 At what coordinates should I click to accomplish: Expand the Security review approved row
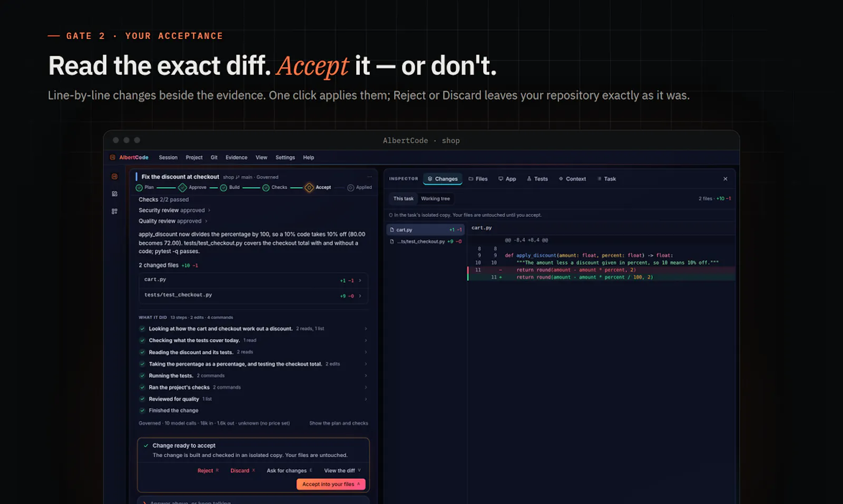pyautogui.click(x=174, y=210)
